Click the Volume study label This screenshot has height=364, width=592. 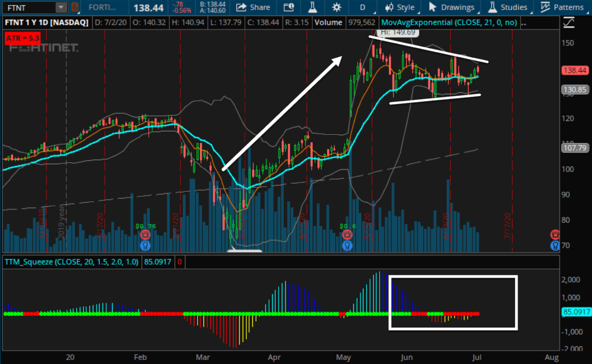point(328,23)
